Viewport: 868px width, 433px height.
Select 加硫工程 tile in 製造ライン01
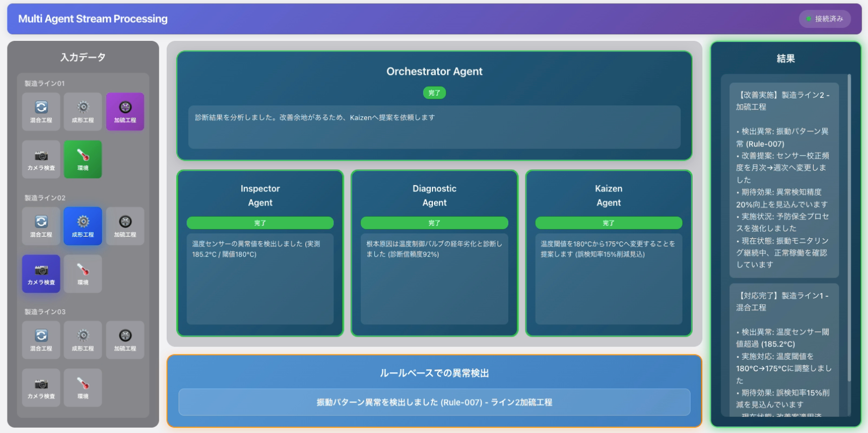(125, 111)
